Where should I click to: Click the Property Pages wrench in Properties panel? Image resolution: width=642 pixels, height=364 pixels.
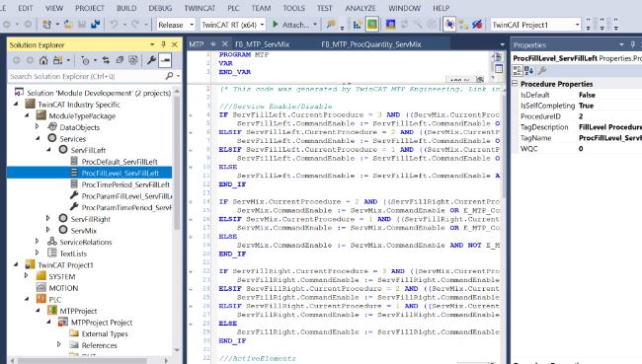pos(542,71)
